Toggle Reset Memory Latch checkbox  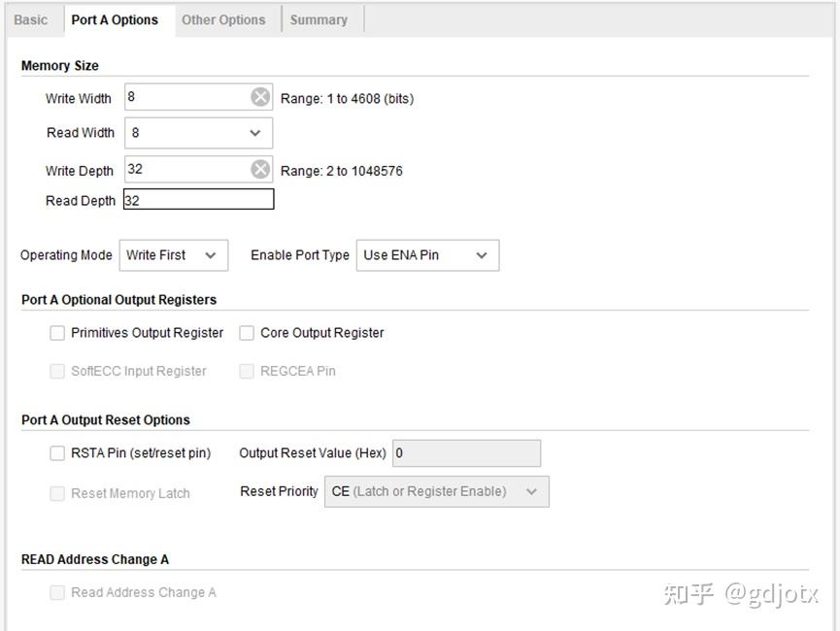click(57, 493)
